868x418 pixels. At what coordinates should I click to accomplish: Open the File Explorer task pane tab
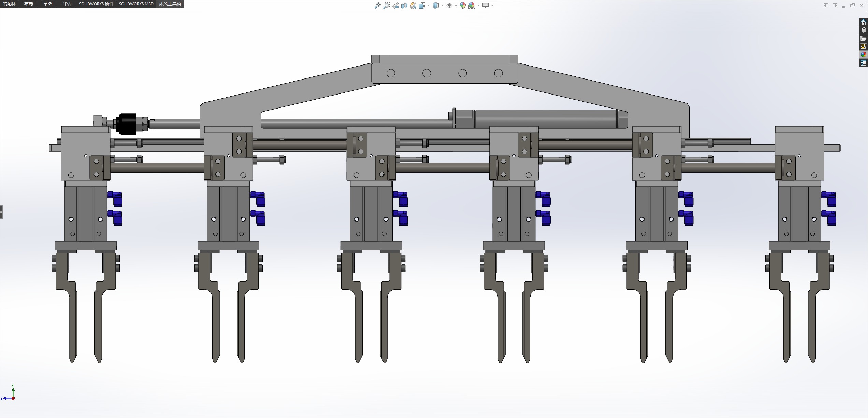coord(864,38)
